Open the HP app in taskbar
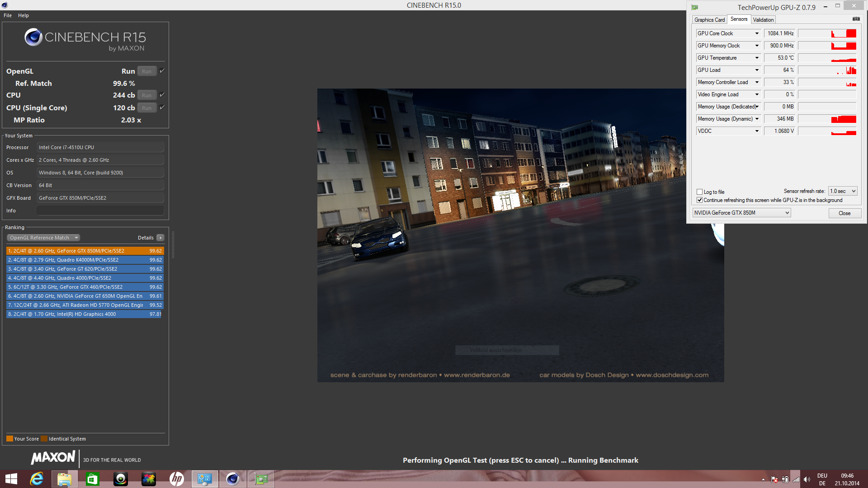Screen dimensions: 868x488 (176, 479)
